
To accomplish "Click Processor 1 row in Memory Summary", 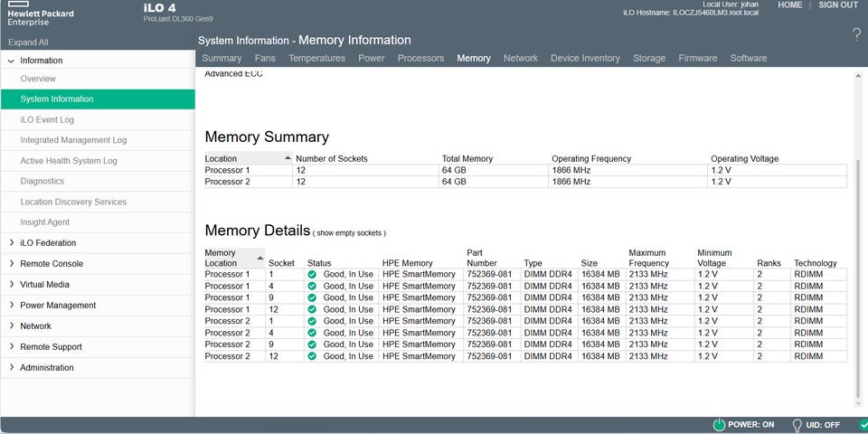I will 525,171.
